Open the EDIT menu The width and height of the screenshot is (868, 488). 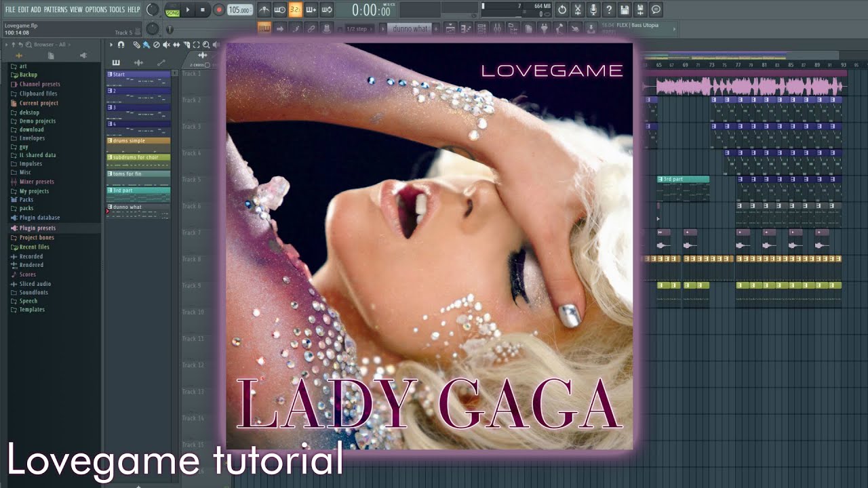tap(24, 9)
